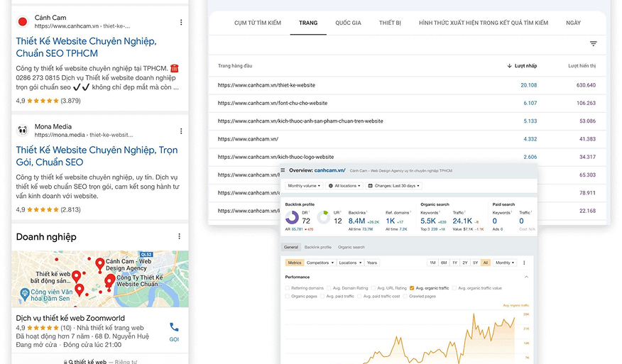Enable the Avg. paid traffic checkbox
The image size is (622, 364).
coord(322,296)
